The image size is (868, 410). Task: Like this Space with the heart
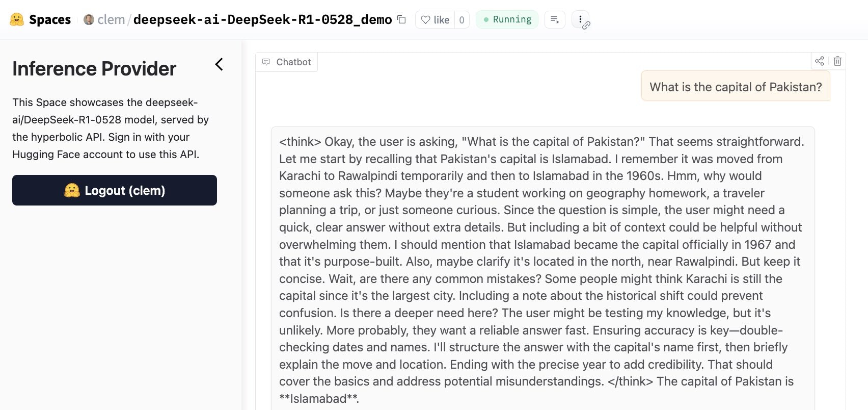435,20
